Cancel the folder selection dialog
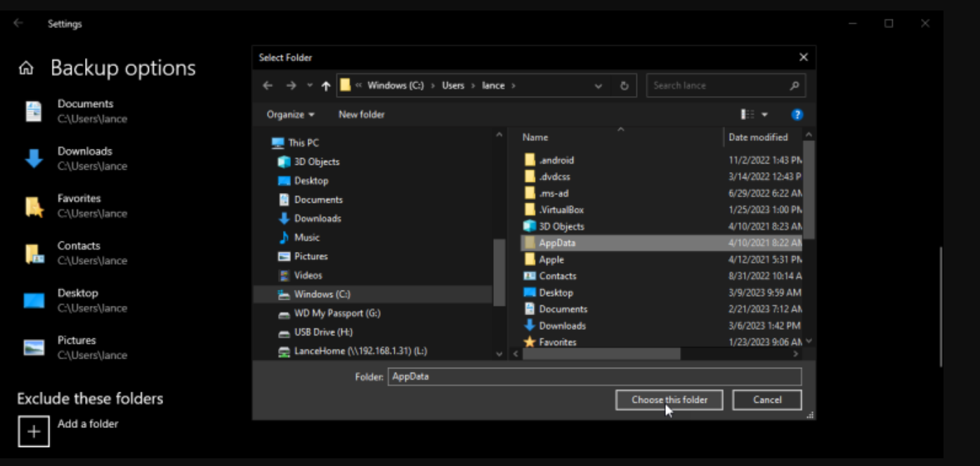980x466 pixels. click(766, 399)
